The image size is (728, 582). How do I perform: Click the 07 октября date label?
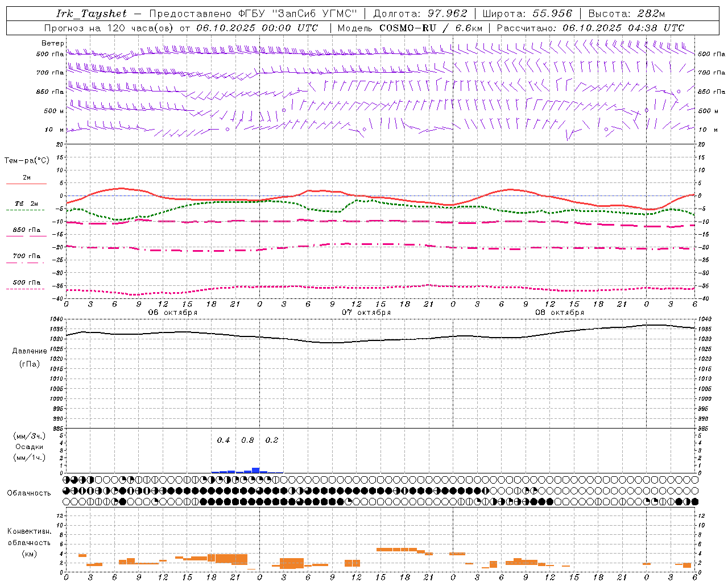pos(366,313)
